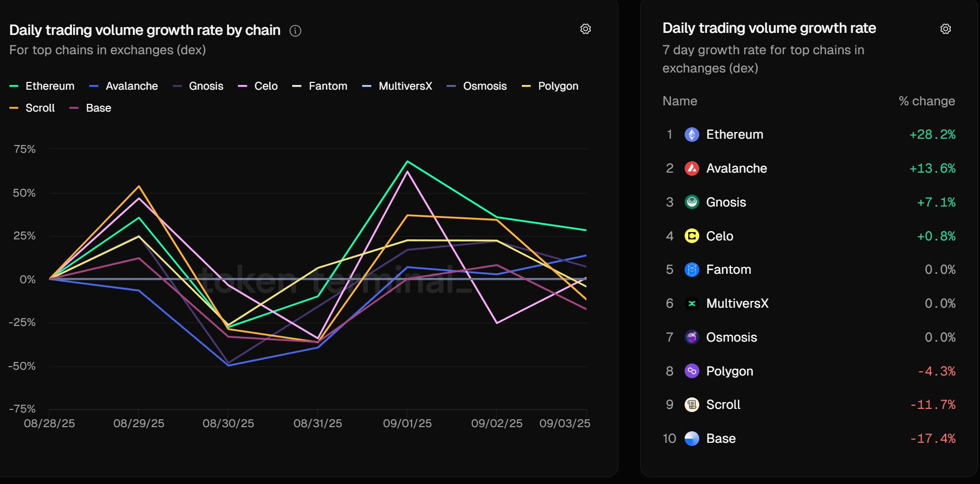Click the % change column header
The image size is (980, 484).
(927, 101)
